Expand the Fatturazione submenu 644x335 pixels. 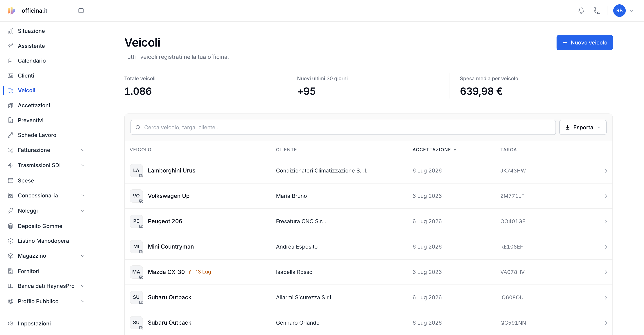[83, 150]
